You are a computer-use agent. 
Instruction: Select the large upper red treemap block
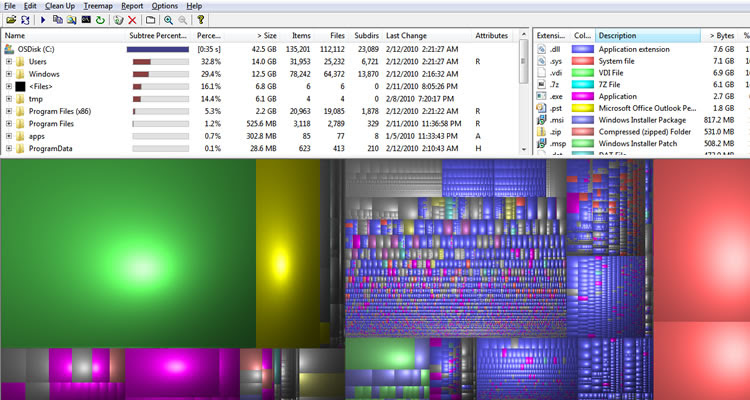coord(702,241)
